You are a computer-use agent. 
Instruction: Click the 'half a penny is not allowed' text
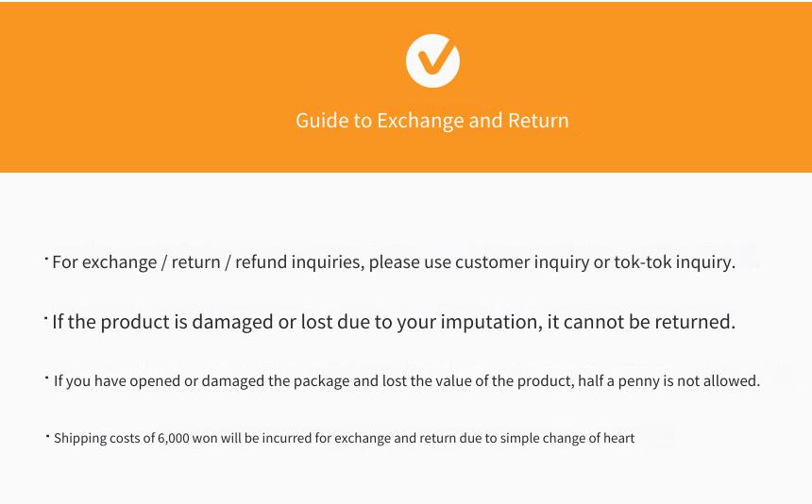(x=669, y=381)
